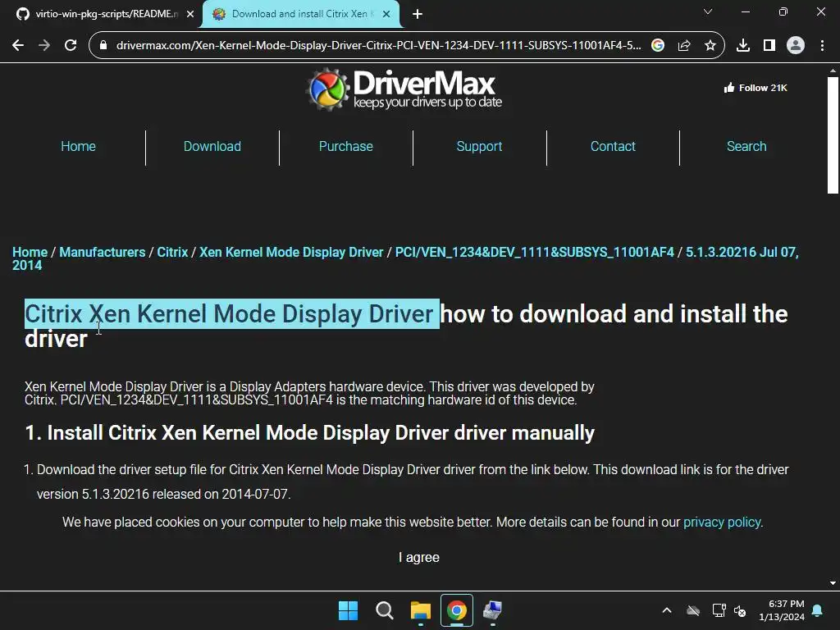Click the Follow 21K button
The height and width of the screenshot is (630, 840).
coord(756,88)
